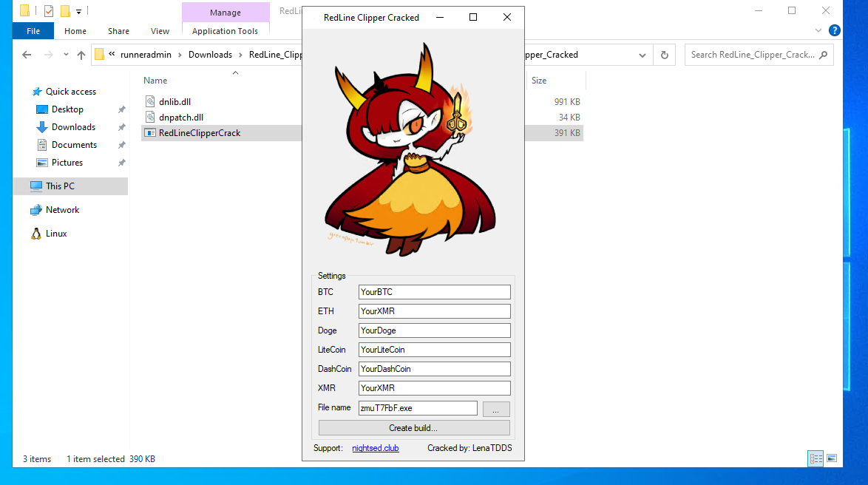Open the recent locations dropdown arrow
The height and width of the screenshot is (485, 868).
tap(64, 55)
